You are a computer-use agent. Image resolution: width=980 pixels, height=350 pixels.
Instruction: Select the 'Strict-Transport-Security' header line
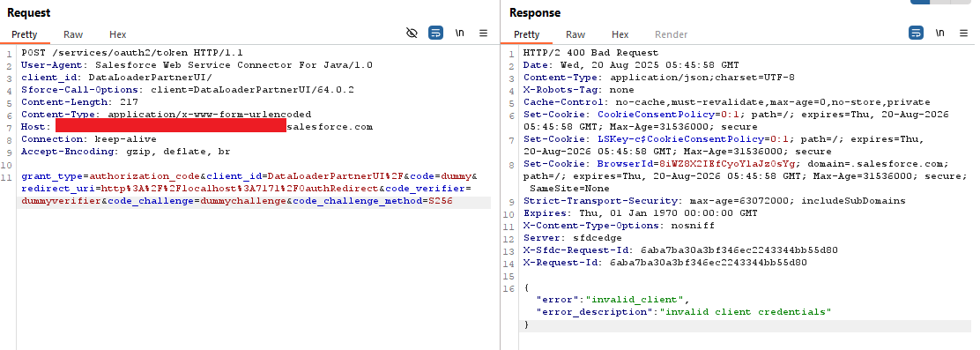(715, 201)
